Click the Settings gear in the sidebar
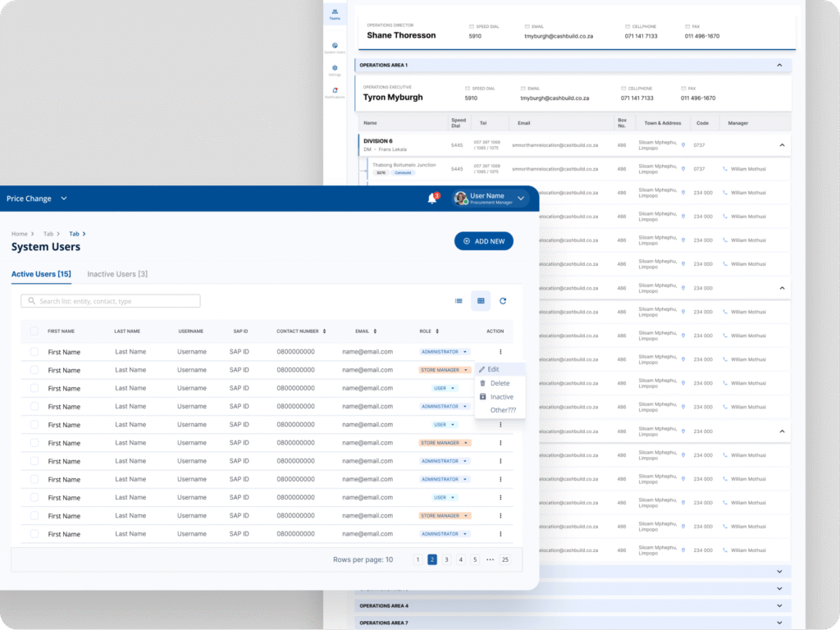Image resolution: width=840 pixels, height=630 pixels. (x=335, y=71)
